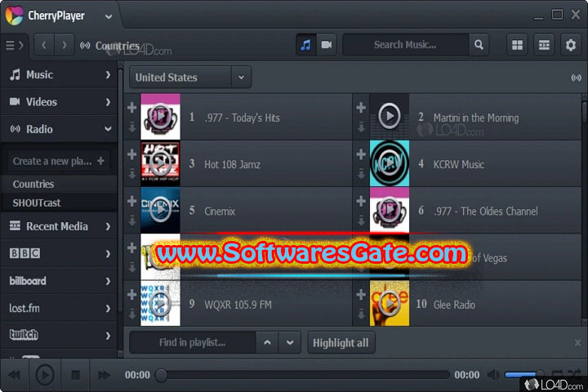Image resolution: width=588 pixels, height=392 pixels.
Task: Skip to next track
Action: 104,375
